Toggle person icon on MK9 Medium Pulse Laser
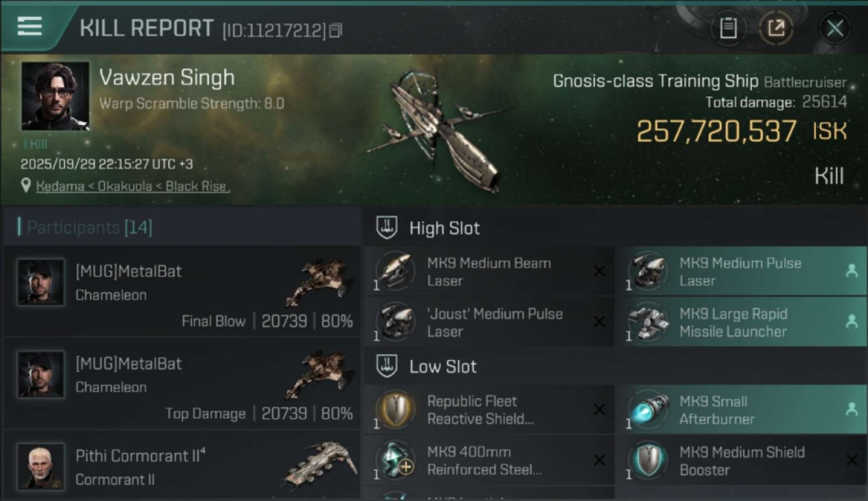 [x=851, y=271]
